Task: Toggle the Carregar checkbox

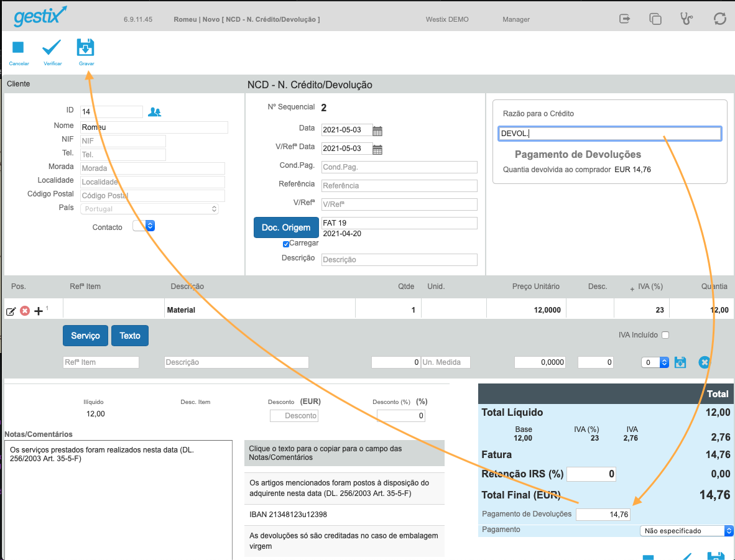Action: [286, 244]
